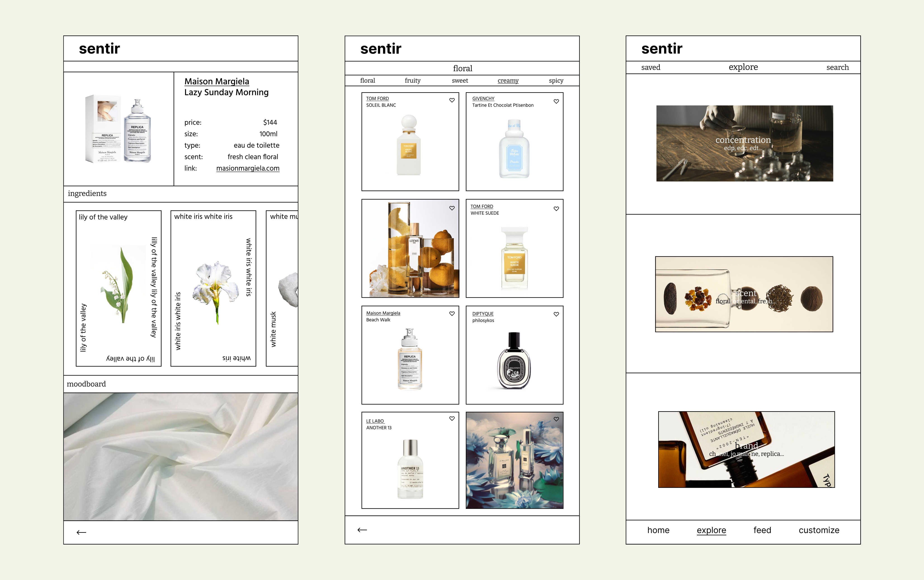
Task: Tap heart on Givenchy Tartine Et Chocolat card
Action: [556, 102]
